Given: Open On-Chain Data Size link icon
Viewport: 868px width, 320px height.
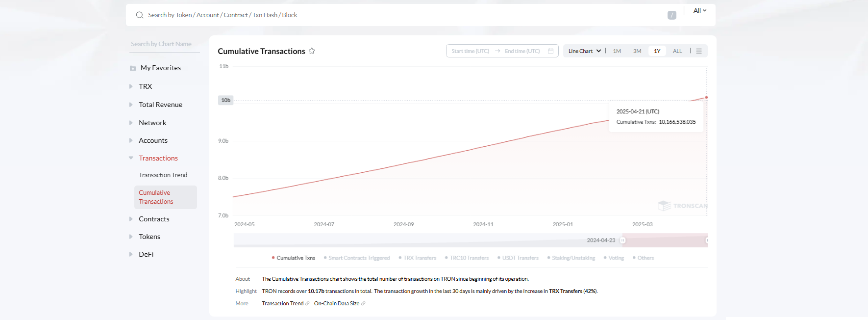Looking at the screenshot, I should [363, 303].
